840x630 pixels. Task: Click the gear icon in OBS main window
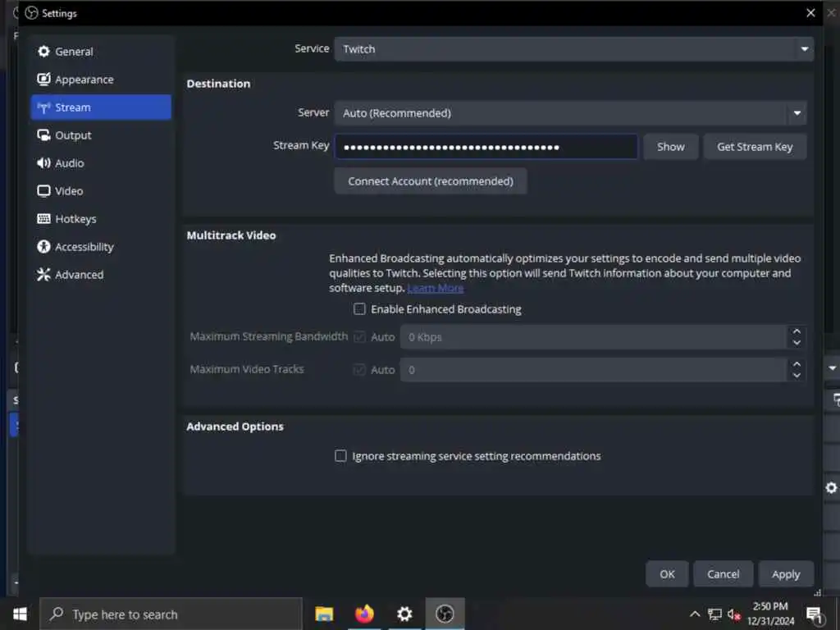(832, 487)
